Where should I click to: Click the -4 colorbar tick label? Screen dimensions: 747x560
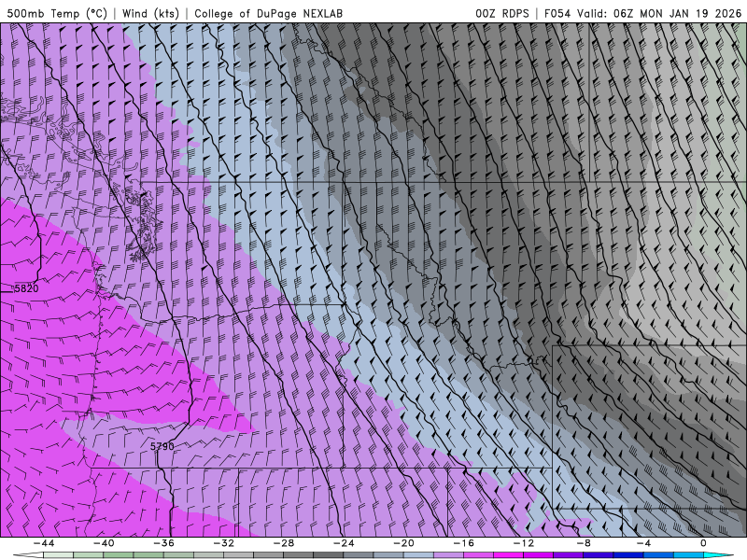[x=644, y=543]
